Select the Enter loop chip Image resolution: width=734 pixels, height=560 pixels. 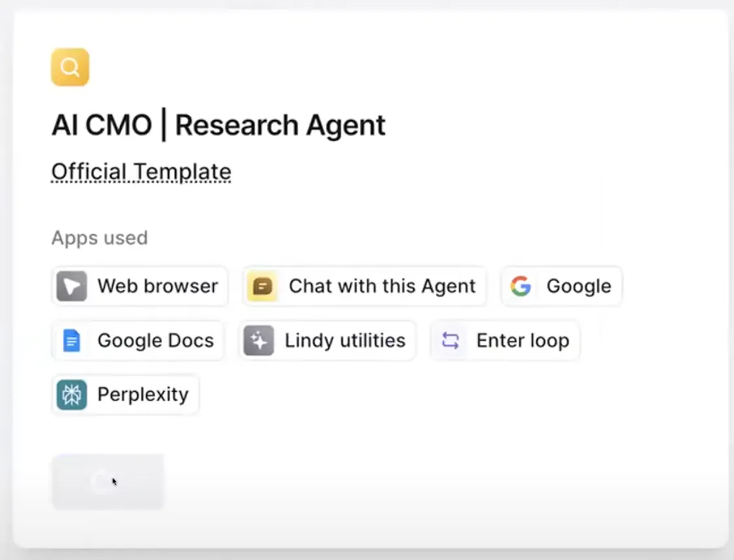coord(505,341)
